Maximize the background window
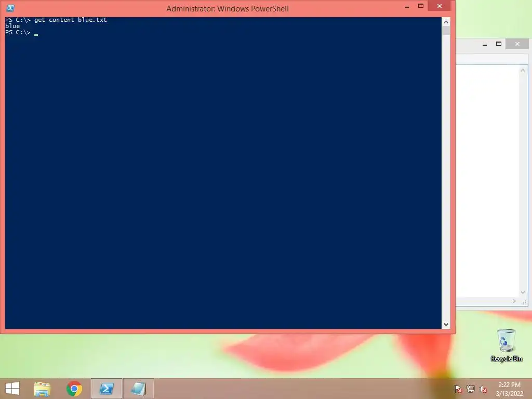532x399 pixels. coord(499,44)
